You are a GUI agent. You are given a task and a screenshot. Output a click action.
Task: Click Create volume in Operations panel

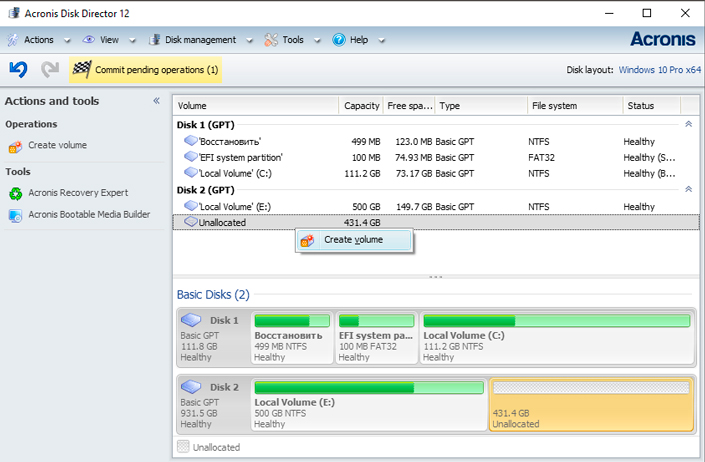coord(58,145)
